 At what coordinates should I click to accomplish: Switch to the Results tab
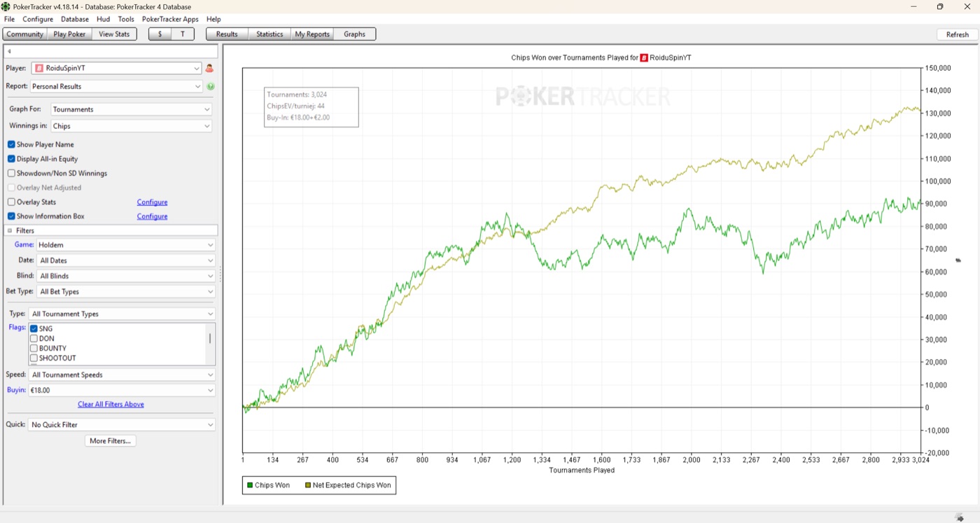coord(227,34)
